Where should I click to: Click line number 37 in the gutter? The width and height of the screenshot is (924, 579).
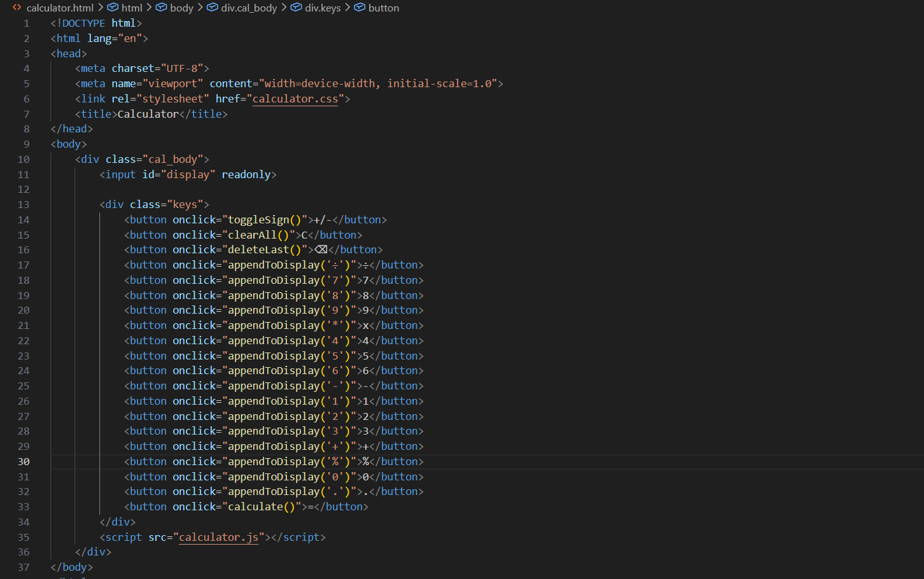[24, 568]
